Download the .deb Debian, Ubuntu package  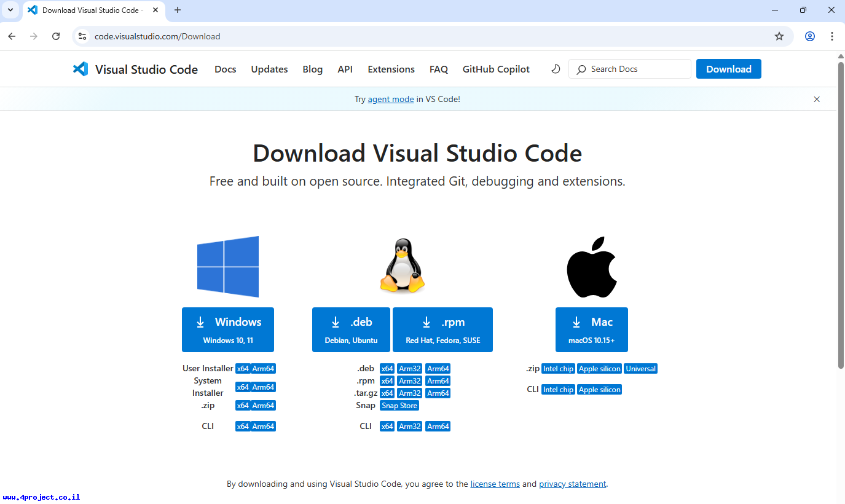coord(351,329)
